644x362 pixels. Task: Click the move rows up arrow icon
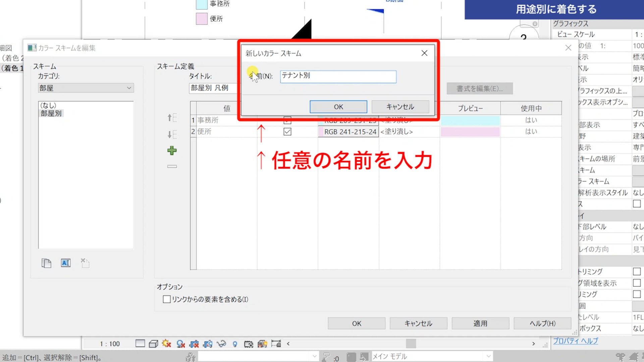172,118
